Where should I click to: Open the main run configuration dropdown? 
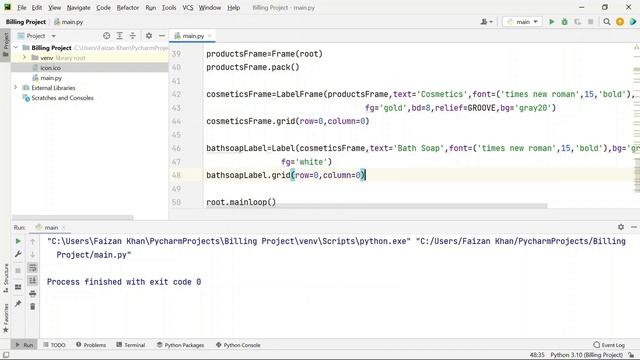tap(522, 22)
